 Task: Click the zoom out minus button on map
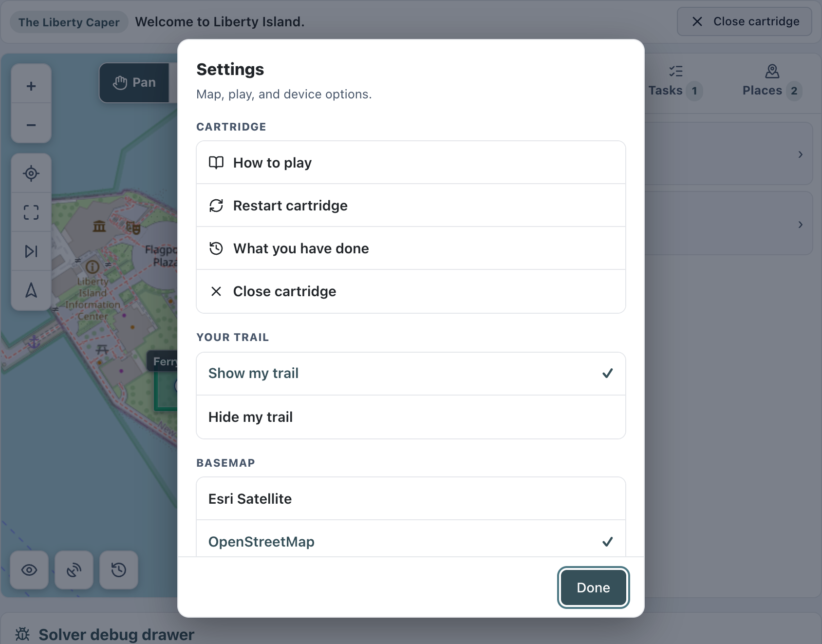click(x=31, y=125)
